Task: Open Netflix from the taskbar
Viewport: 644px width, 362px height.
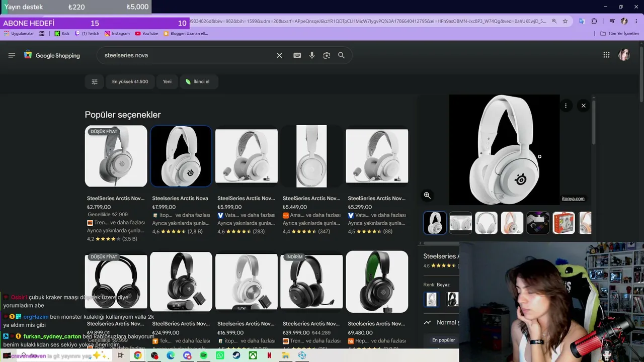Action: tap(269, 355)
